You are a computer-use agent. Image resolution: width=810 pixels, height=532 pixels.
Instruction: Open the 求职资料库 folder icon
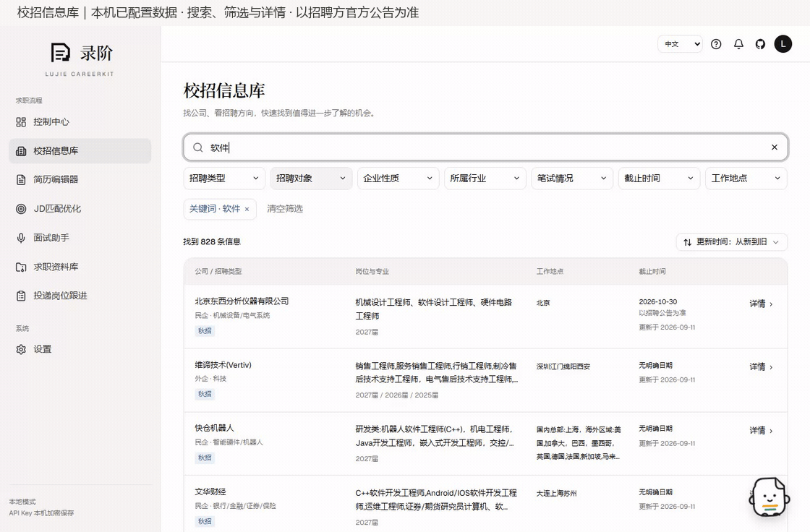(x=21, y=267)
